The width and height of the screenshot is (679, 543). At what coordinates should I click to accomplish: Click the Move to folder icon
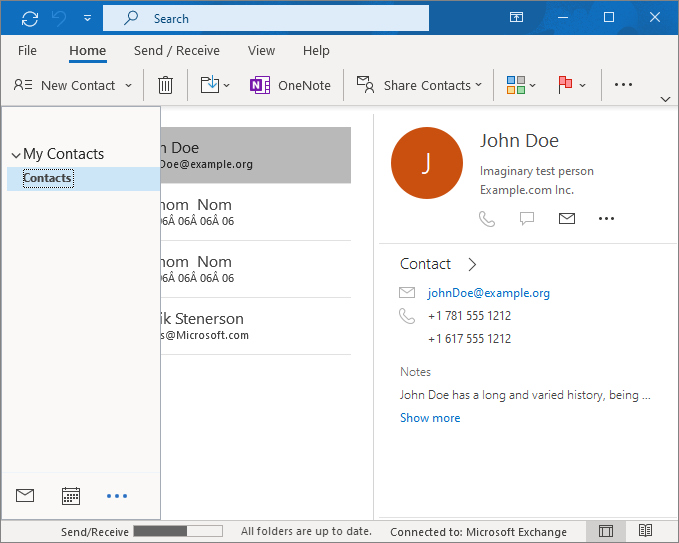210,85
